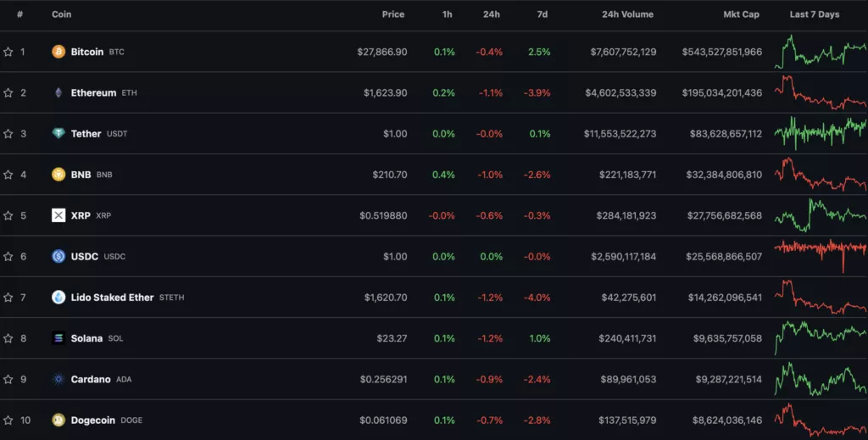The height and width of the screenshot is (440, 868).
Task: Open the Ethereum coin page link
Action: pos(93,92)
